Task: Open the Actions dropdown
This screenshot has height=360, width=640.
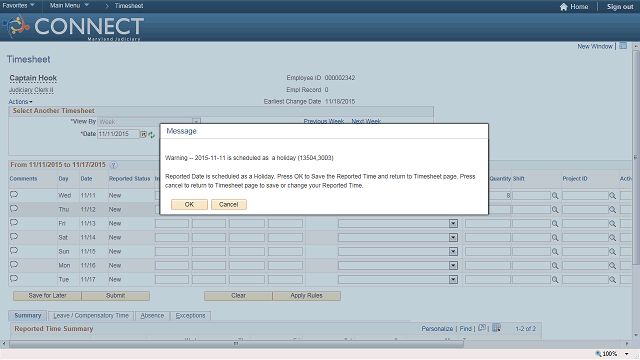Action: 20,101
